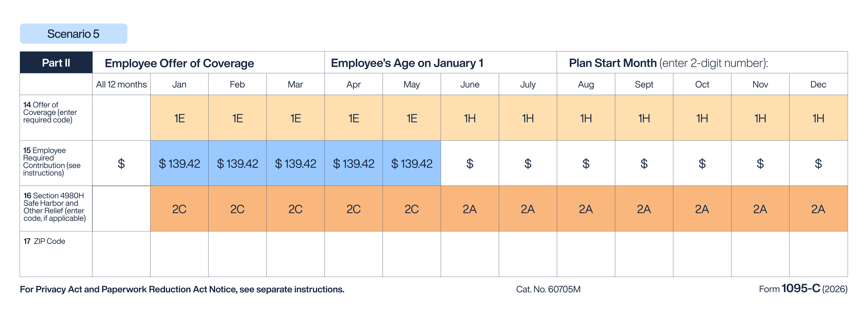Click the March 2C safe harbor cell
The height and width of the screenshot is (328, 868).
coord(295,209)
